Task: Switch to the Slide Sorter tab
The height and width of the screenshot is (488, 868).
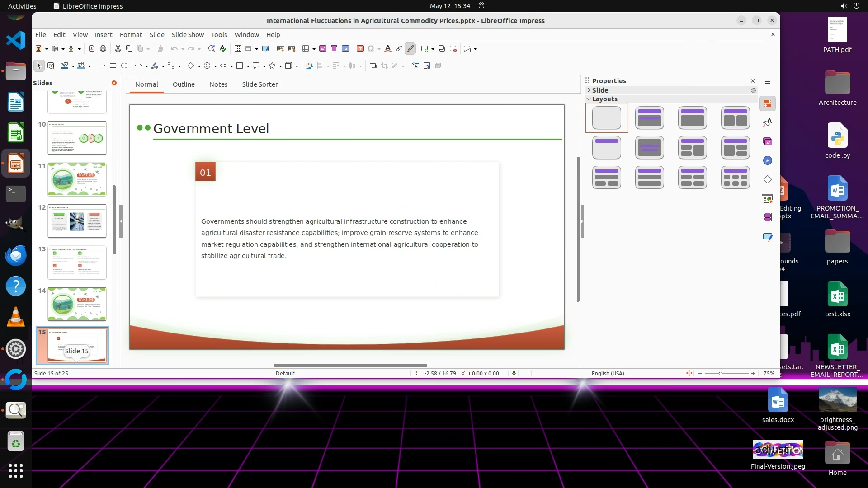Action: pos(259,84)
